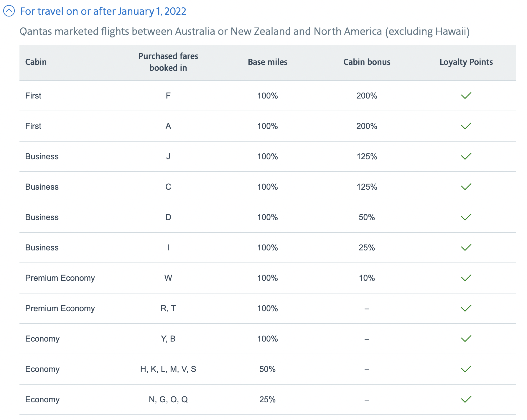Click 'Purchased fares booked in' column header
This screenshot has width=527, height=420.
[x=168, y=62]
